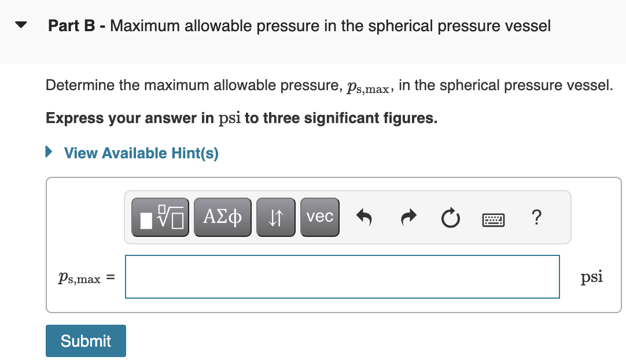Screen dimensions: 626x364
Task: Open the hints disclosure triangle
Action: (x=49, y=152)
